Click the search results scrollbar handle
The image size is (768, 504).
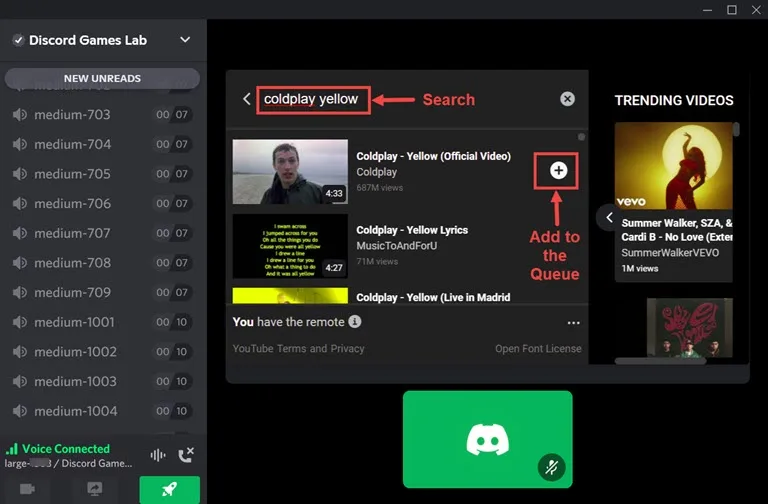click(x=581, y=137)
